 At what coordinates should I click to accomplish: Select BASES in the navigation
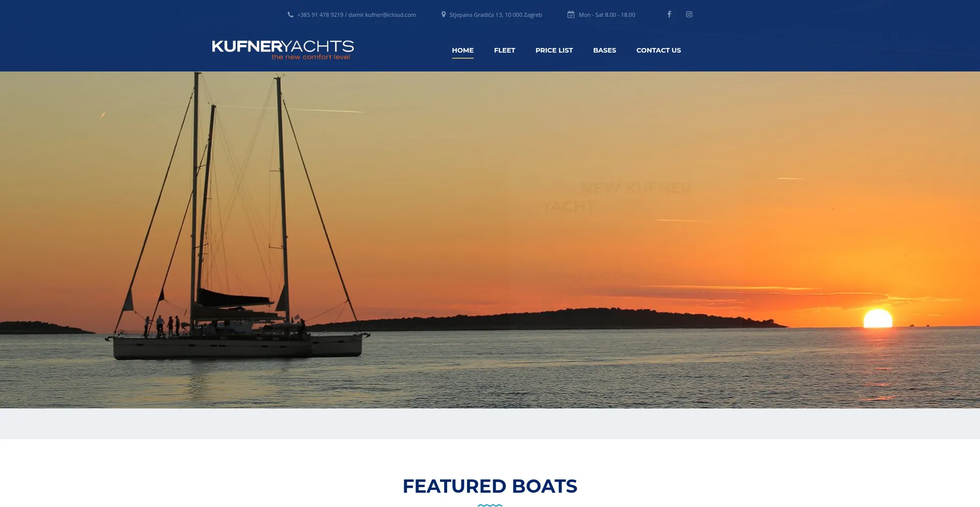604,50
